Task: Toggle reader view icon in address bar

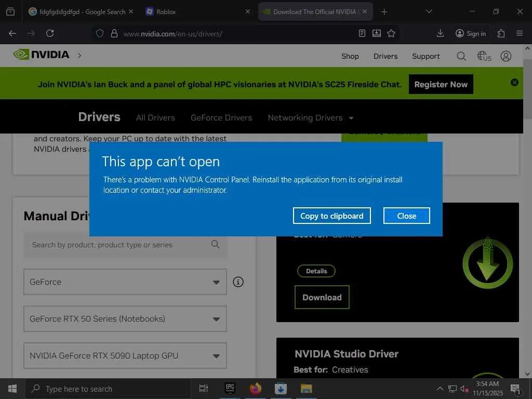Action: (362, 33)
